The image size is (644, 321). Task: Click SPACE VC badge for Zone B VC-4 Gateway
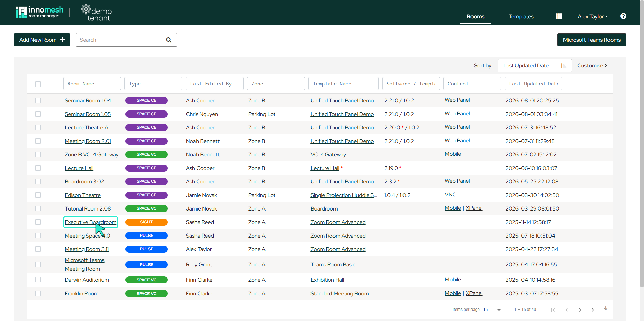click(146, 154)
